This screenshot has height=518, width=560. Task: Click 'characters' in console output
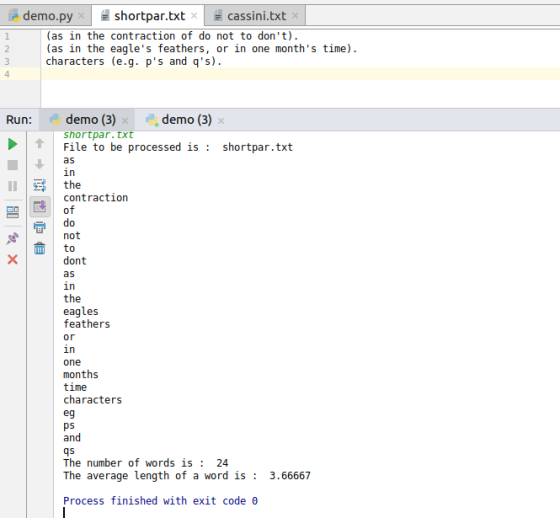(x=92, y=400)
